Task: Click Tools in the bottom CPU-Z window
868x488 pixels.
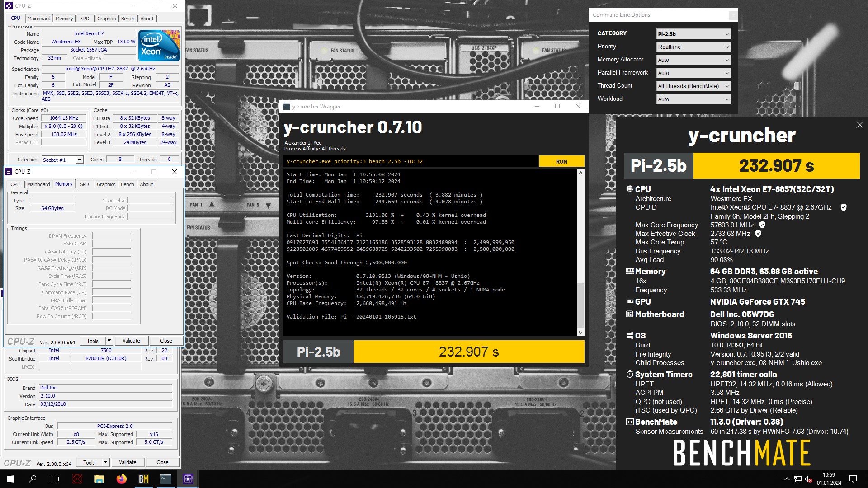Action: coord(89,462)
